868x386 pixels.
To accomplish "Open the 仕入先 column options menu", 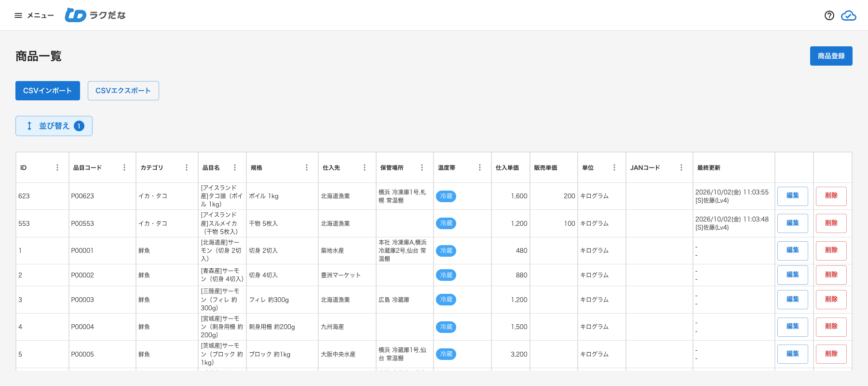I will pyautogui.click(x=365, y=167).
